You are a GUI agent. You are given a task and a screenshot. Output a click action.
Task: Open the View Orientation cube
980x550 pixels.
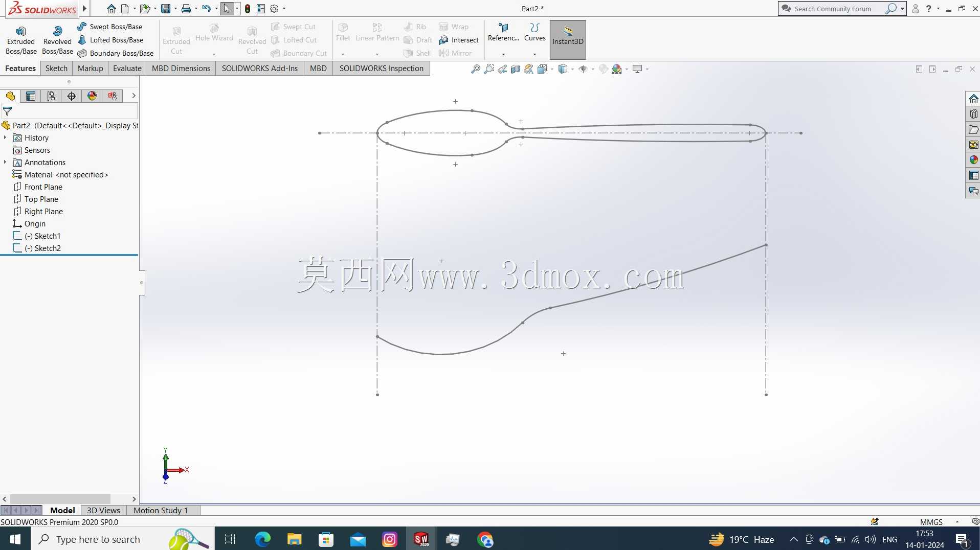pos(542,69)
